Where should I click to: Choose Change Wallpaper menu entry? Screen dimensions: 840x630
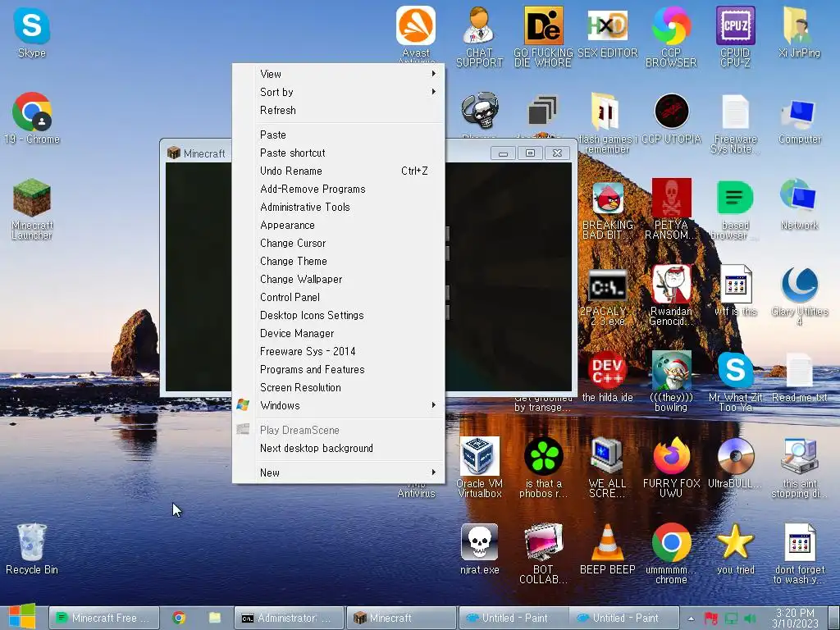(339, 279)
